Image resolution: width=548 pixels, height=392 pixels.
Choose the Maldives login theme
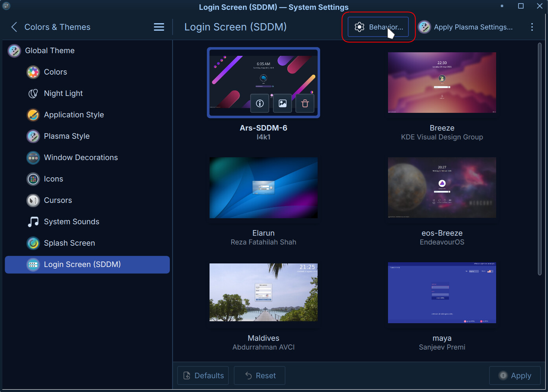[x=263, y=293]
